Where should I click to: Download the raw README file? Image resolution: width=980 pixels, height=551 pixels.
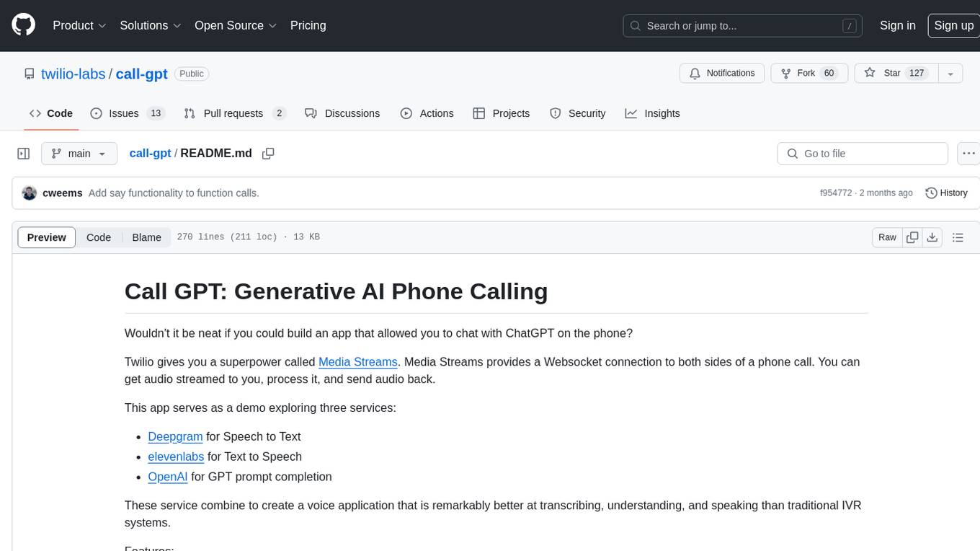pos(932,237)
